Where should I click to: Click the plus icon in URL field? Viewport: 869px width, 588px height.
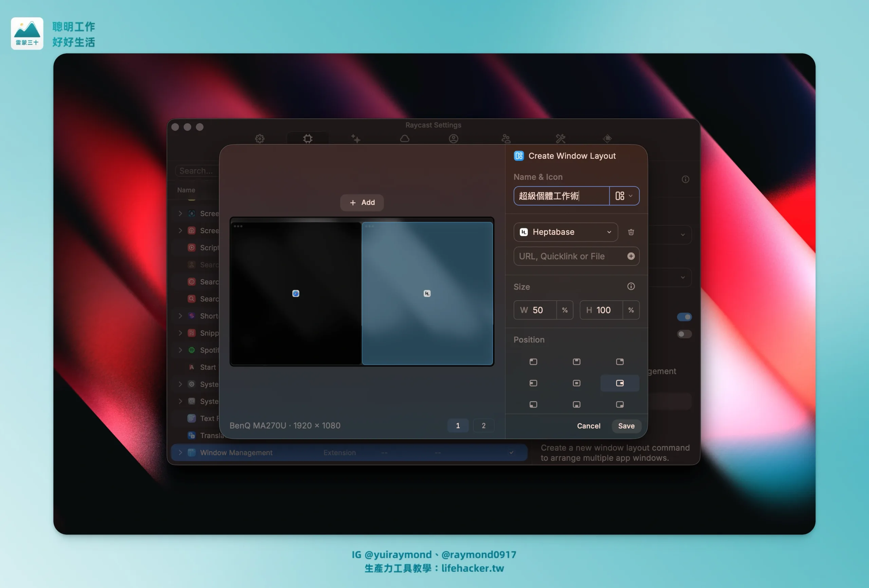click(631, 256)
